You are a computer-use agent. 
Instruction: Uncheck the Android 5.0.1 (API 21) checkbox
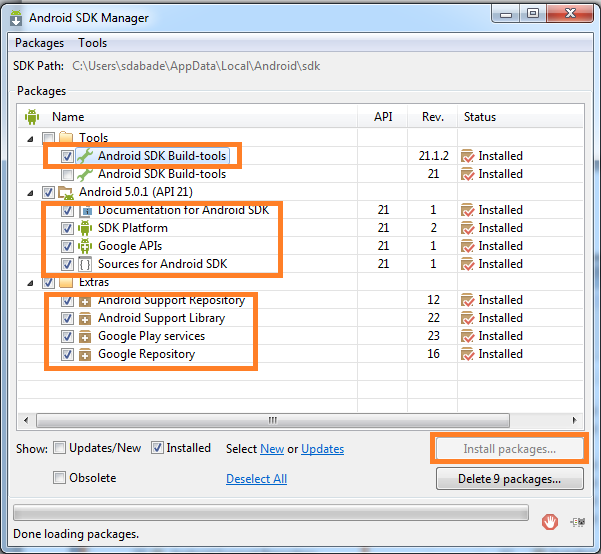48,192
